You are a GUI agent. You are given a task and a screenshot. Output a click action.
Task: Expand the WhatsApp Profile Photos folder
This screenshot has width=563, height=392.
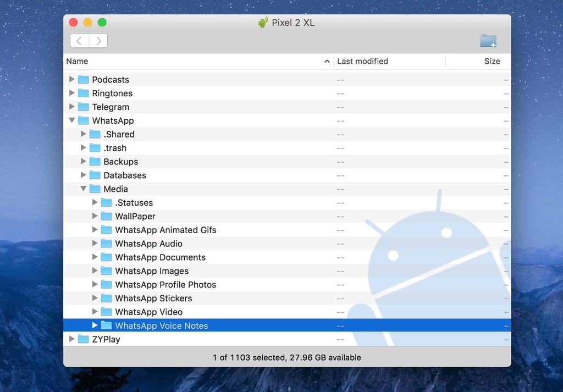95,284
